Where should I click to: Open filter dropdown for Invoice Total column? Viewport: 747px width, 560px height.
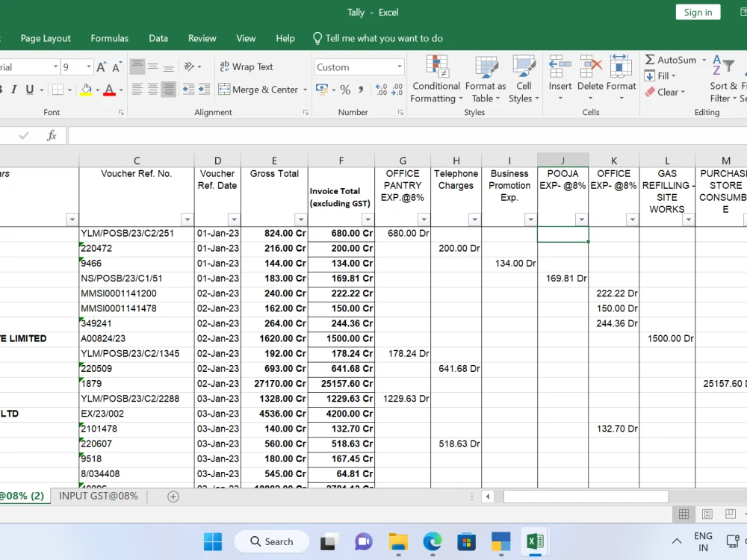[368, 220]
